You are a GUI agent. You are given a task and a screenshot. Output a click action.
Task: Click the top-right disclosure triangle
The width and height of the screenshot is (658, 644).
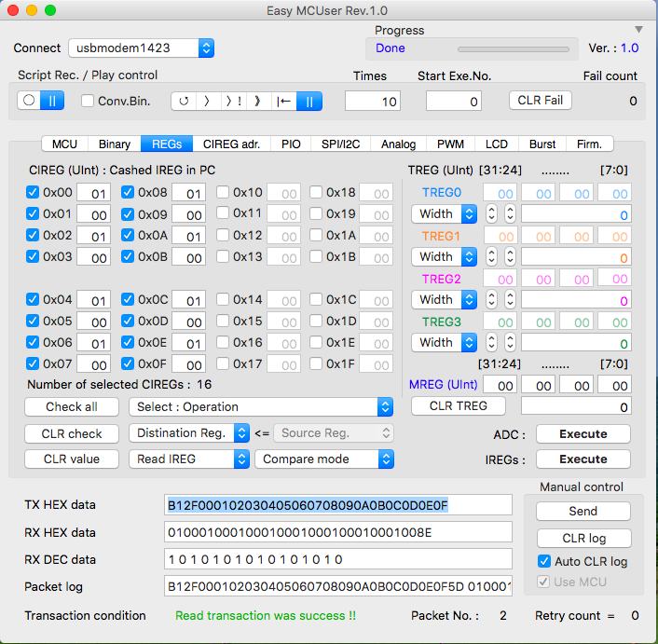point(638,30)
